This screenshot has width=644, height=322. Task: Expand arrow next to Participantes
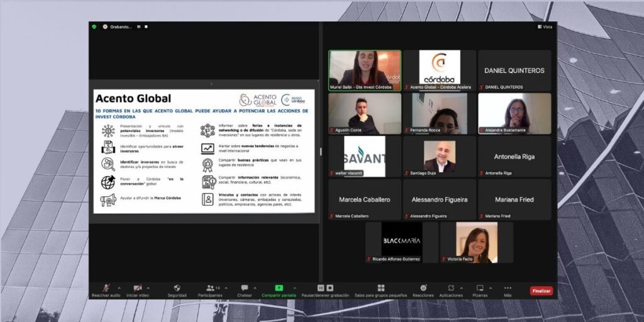pyautogui.click(x=226, y=288)
